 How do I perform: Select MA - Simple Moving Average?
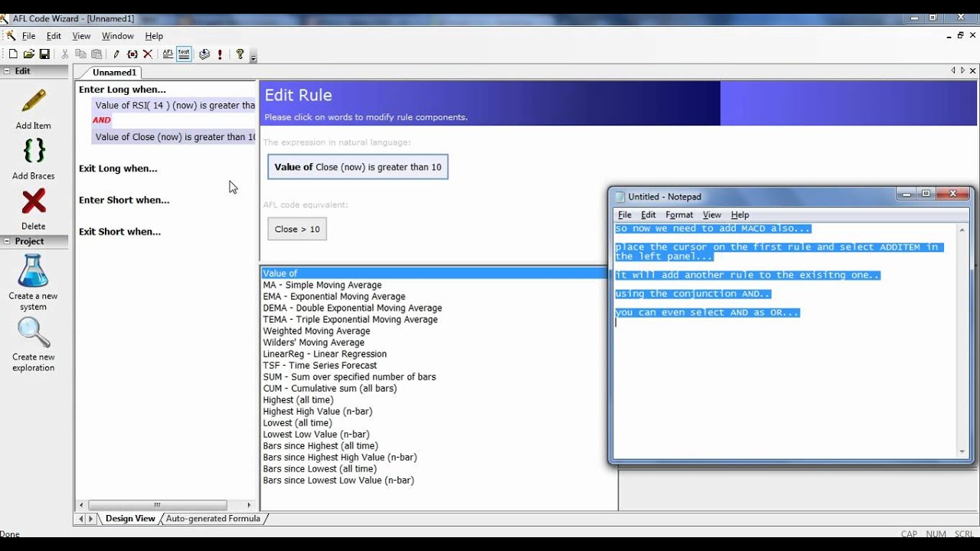coord(322,285)
